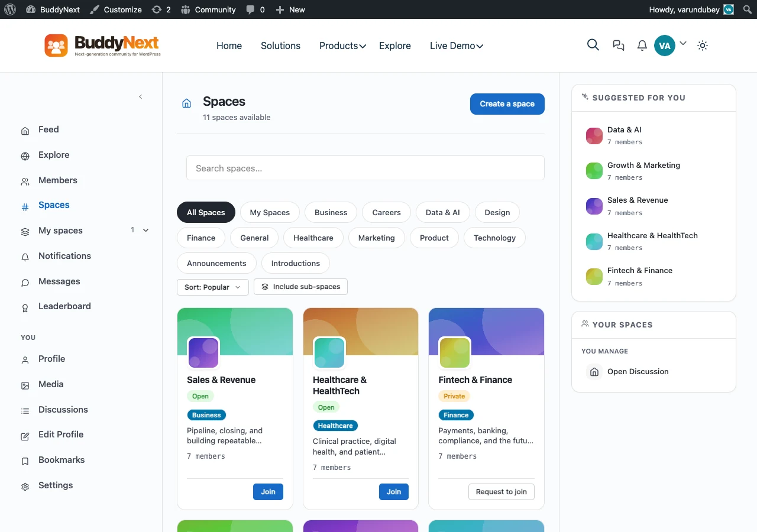Click the Fintech & Finance card avatar
The image size is (757, 532).
pos(455,353)
